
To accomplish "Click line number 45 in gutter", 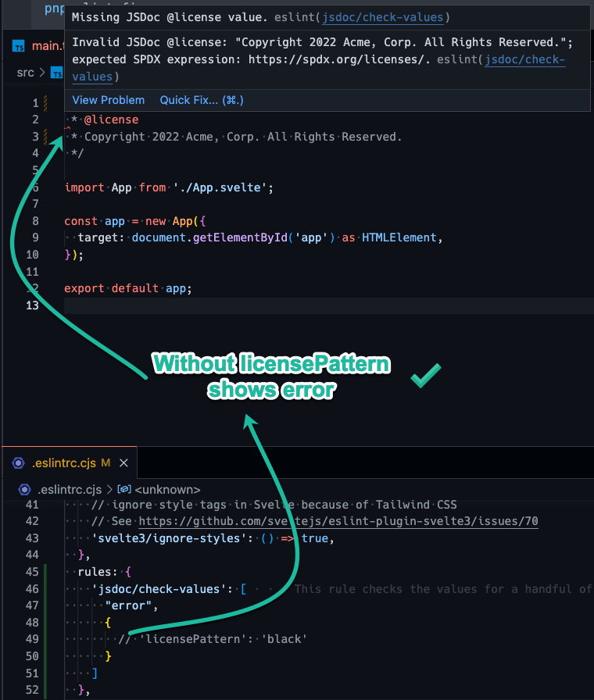I will point(32,572).
